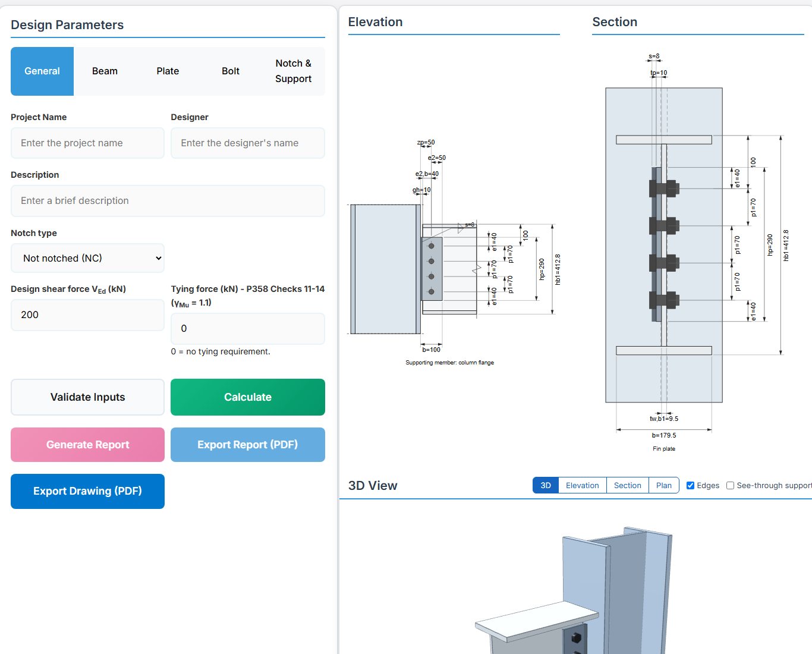Click the Design shear force field
Viewport: 812px width, 654px height.
click(87, 315)
